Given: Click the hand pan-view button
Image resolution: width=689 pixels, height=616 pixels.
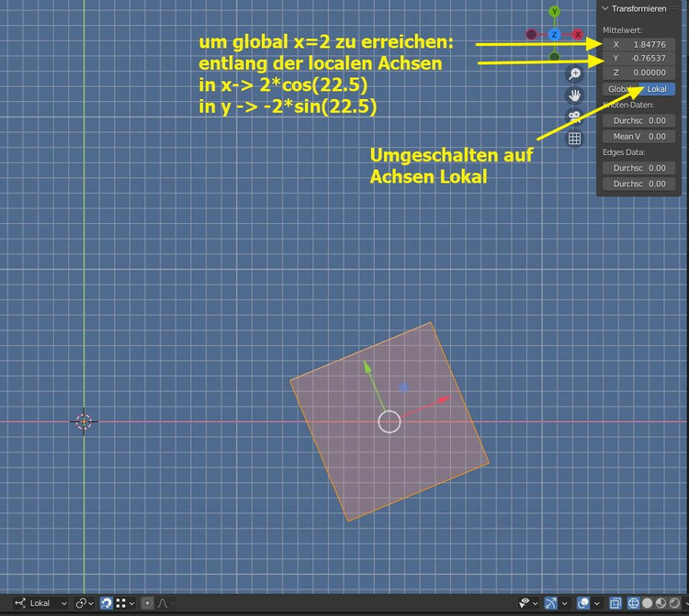Looking at the screenshot, I should (574, 95).
